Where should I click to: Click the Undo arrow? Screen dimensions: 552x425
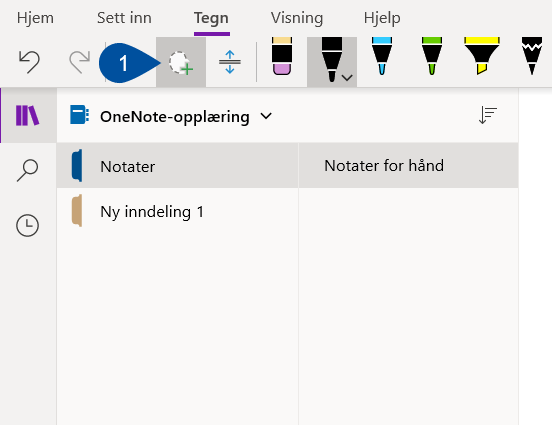29,62
